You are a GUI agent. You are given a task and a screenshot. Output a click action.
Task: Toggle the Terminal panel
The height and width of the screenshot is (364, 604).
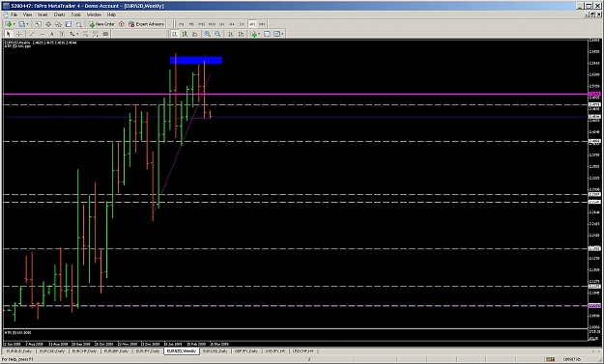[69, 24]
